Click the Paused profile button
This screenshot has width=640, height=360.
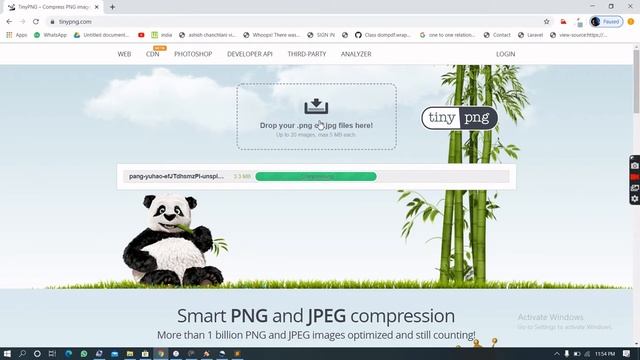607,22
